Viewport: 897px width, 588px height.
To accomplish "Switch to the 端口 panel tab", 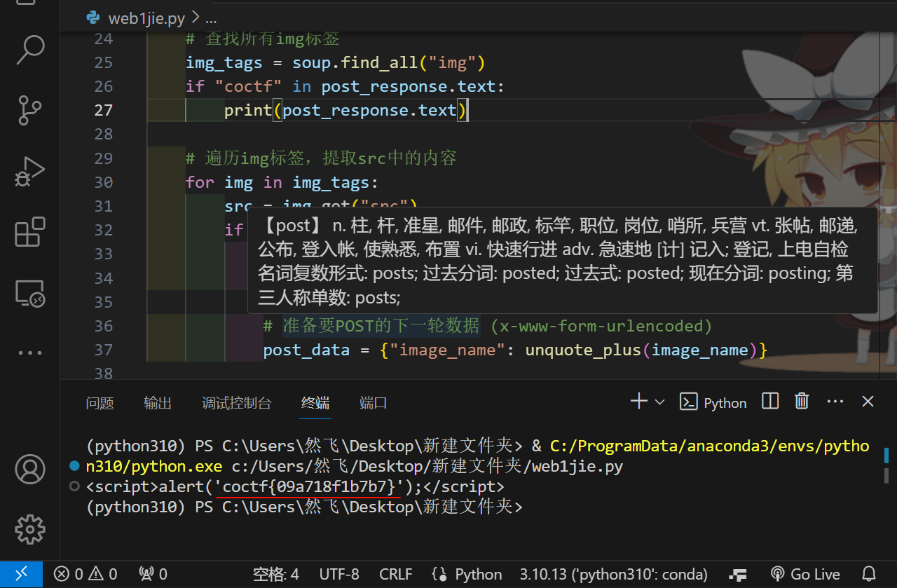I will coord(373,403).
